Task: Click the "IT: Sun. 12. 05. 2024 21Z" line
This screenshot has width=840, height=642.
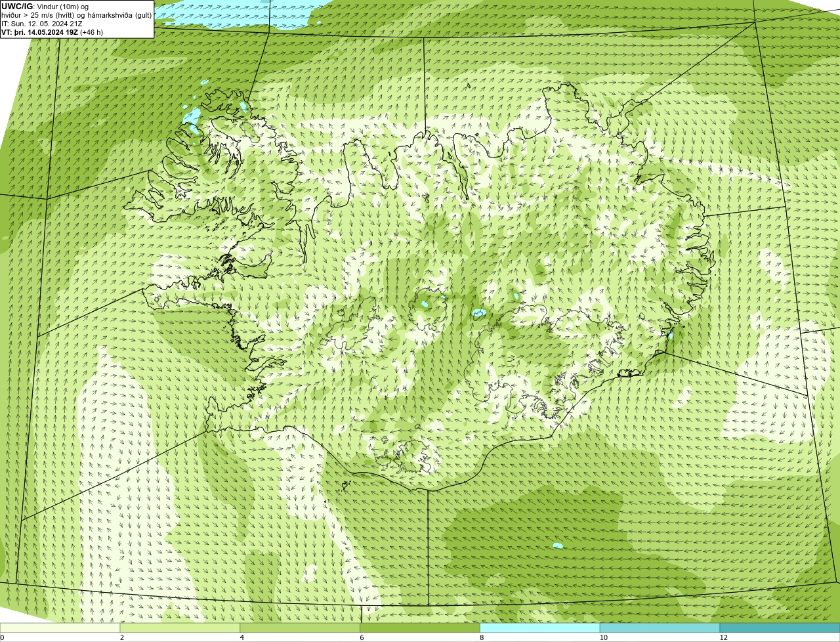Action: pos(42,24)
